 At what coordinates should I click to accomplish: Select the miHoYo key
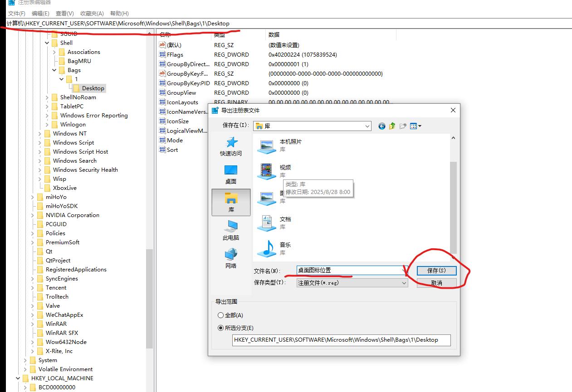56,197
